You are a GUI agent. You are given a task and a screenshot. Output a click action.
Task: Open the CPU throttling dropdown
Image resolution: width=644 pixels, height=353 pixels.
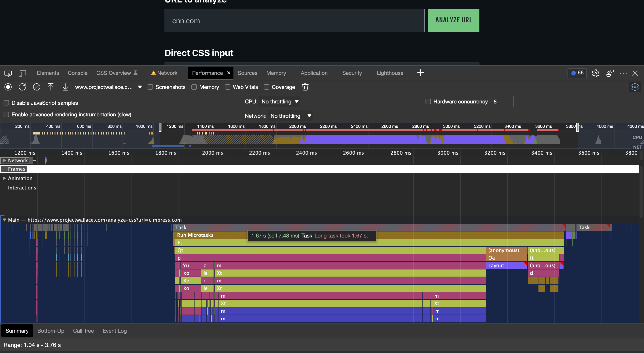click(x=280, y=102)
